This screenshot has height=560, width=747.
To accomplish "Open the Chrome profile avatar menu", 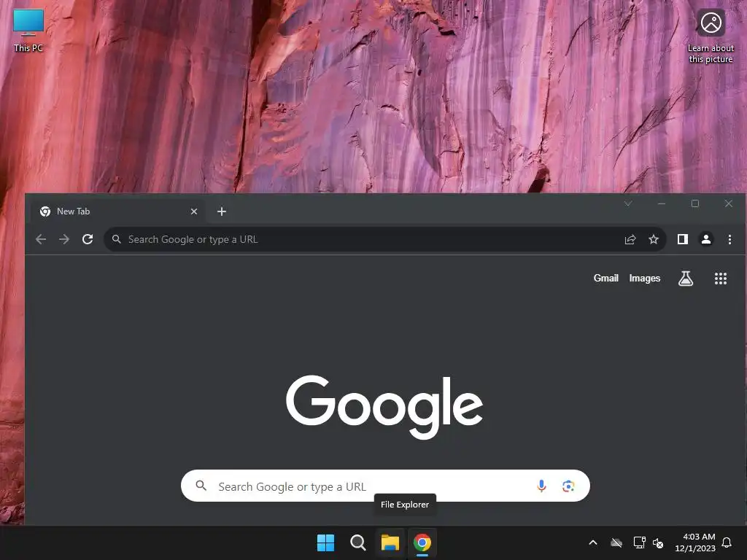I will [706, 239].
